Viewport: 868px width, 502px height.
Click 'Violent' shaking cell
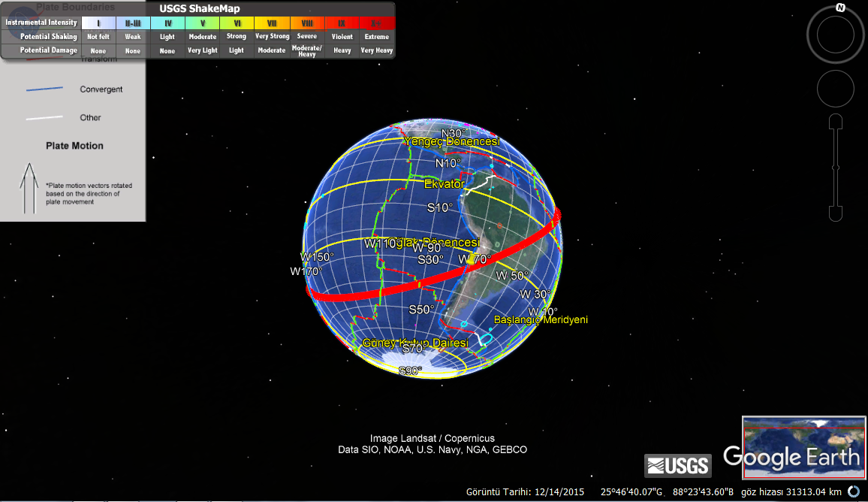click(x=342, y=37)
